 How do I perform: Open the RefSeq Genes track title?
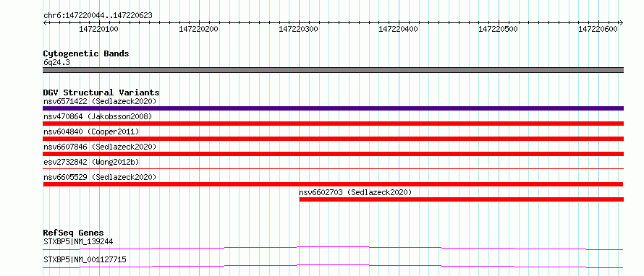click(74, 233)
